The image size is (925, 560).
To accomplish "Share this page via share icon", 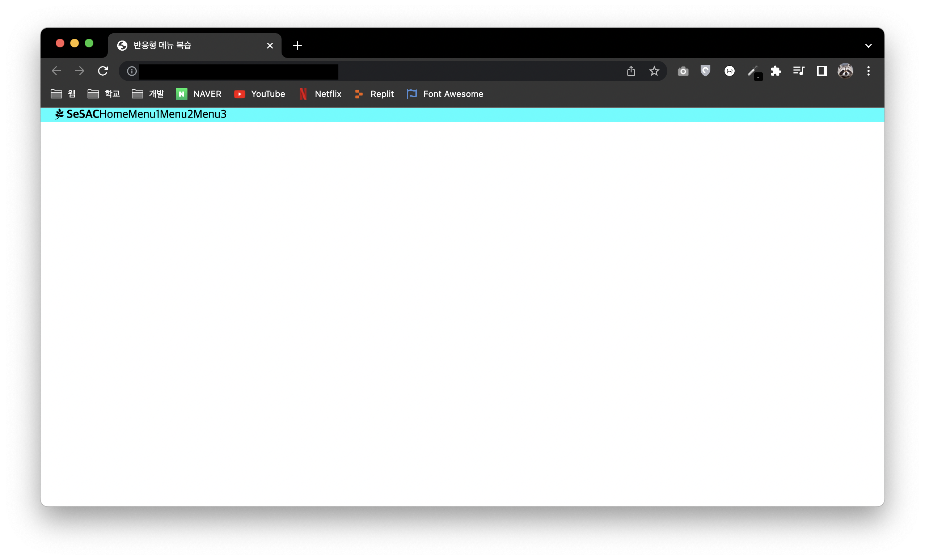I will point(631,71).
